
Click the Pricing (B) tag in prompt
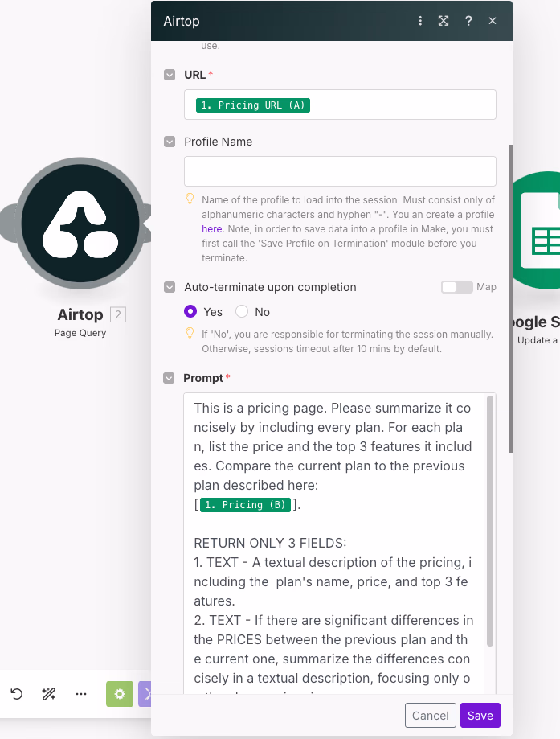[245, 505]
